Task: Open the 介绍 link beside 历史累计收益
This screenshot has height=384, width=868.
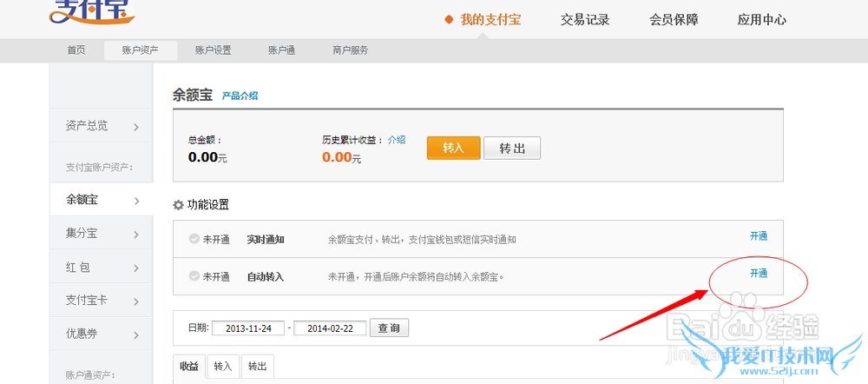Action: point(397,140)
